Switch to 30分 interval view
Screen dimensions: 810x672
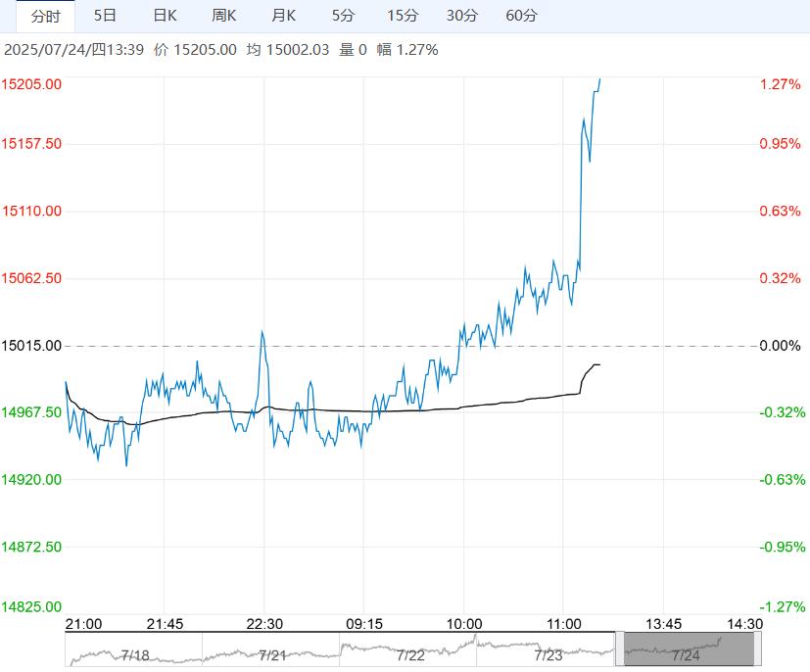pyautogui.click(x=462, y=16)
